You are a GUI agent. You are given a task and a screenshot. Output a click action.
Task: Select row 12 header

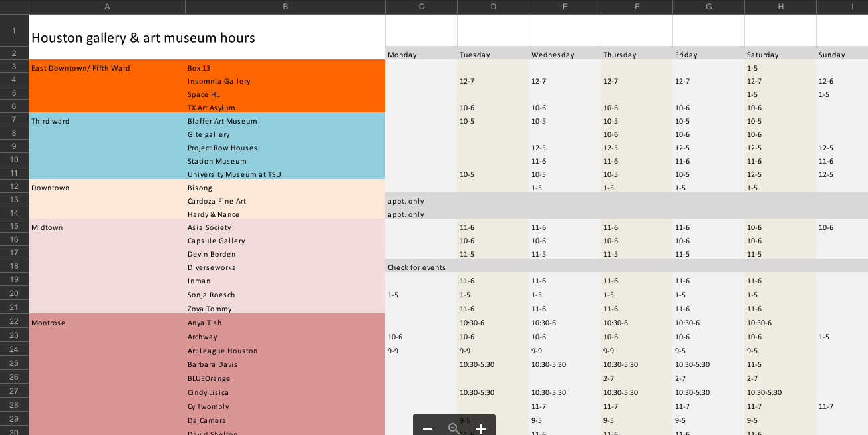point(14,186)
